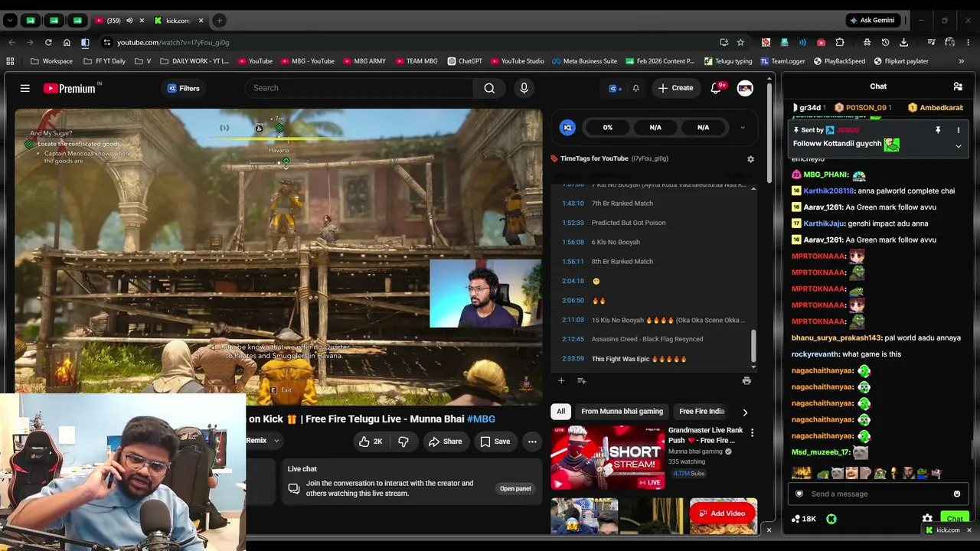Screen dimensions: 980x551
Task: Open emoji picker in chat message box
Action: coord(957,494)
